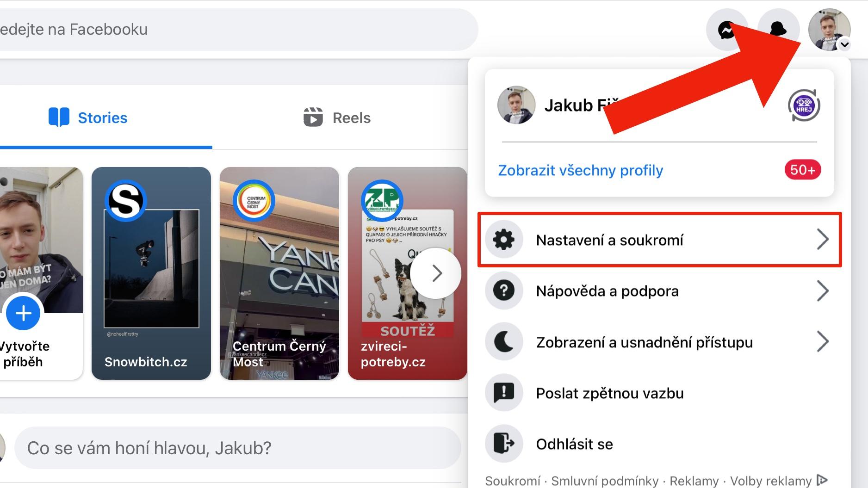Viewport: 868px width, 488px height.
Task: Click the profile avatar account menu
Action: 829,30
